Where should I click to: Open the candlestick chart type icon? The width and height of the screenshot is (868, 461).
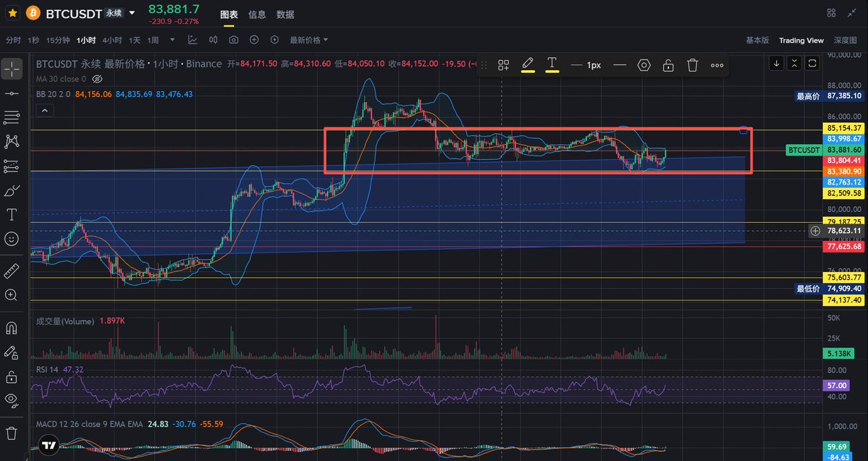pyautogui.click(x=213, y=40)
